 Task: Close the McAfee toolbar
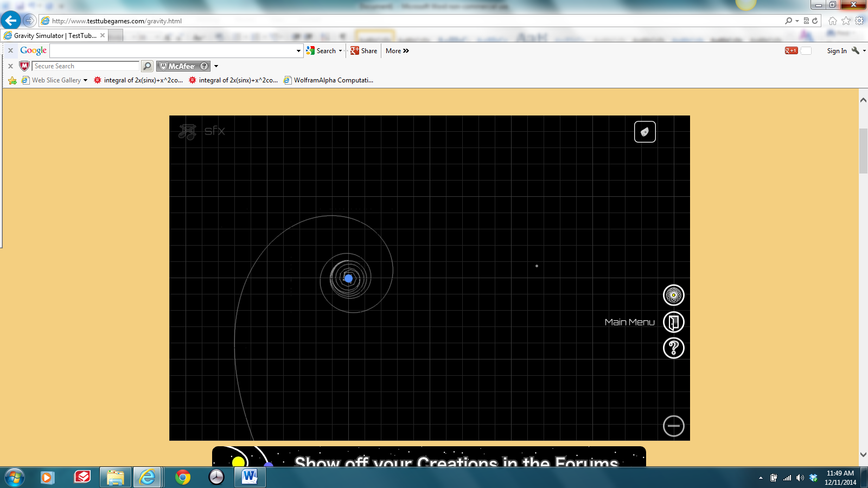[x=10, y=66]
